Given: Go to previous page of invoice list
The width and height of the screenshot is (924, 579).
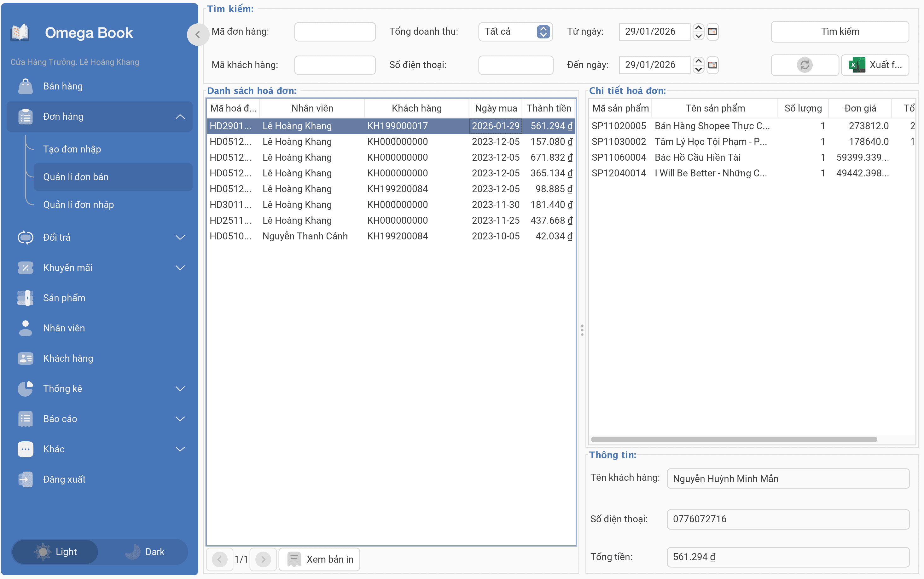Looking at the screenshot, I should point(220,559).
